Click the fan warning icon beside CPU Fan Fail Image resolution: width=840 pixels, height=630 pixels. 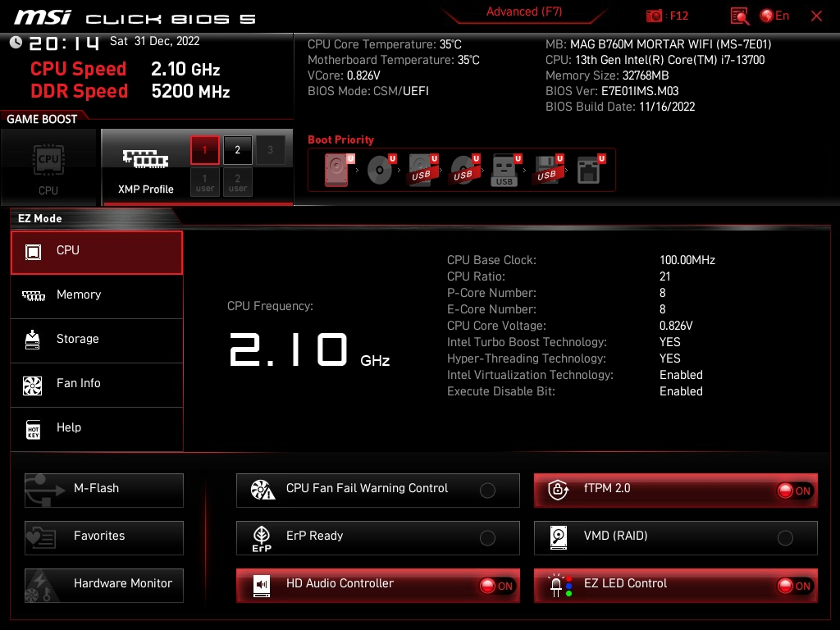tap(262, 490)
